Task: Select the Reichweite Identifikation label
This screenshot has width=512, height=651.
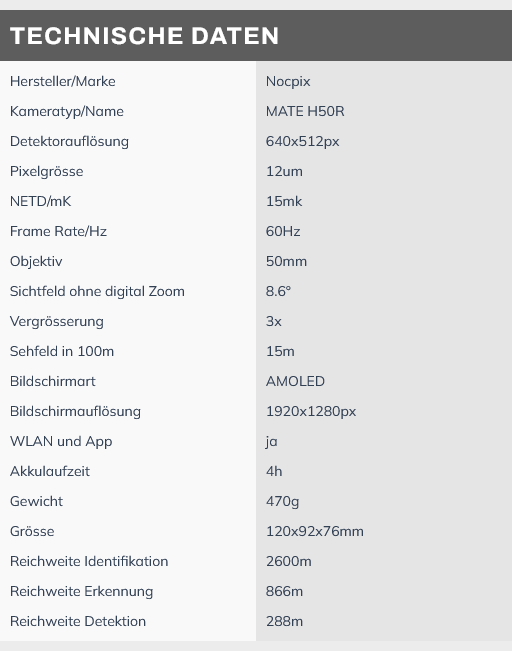Action: [x=89, y=561]
